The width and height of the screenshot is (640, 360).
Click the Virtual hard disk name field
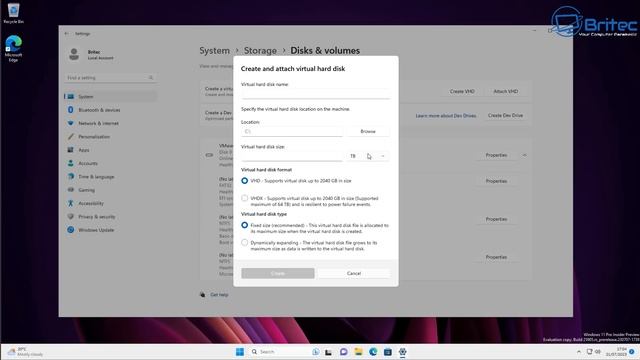coord(316,94)
